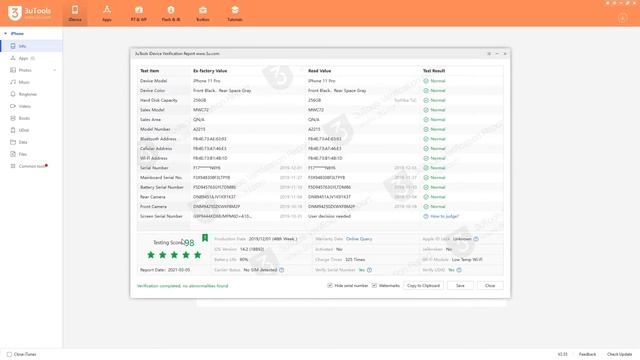Click the Ex-factory Value column header

210,71
